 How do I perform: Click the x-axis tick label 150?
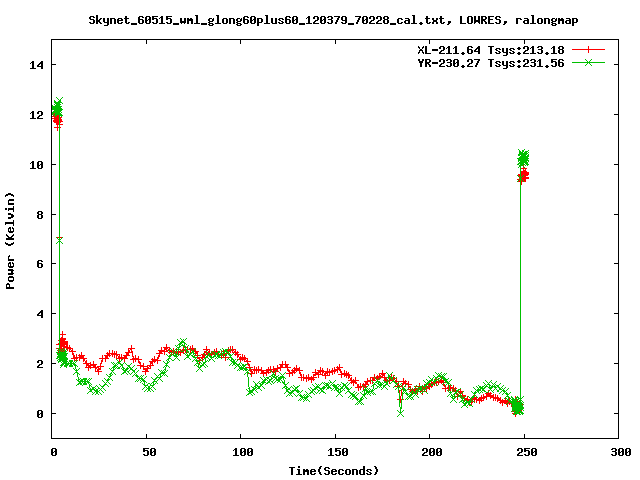337,452
